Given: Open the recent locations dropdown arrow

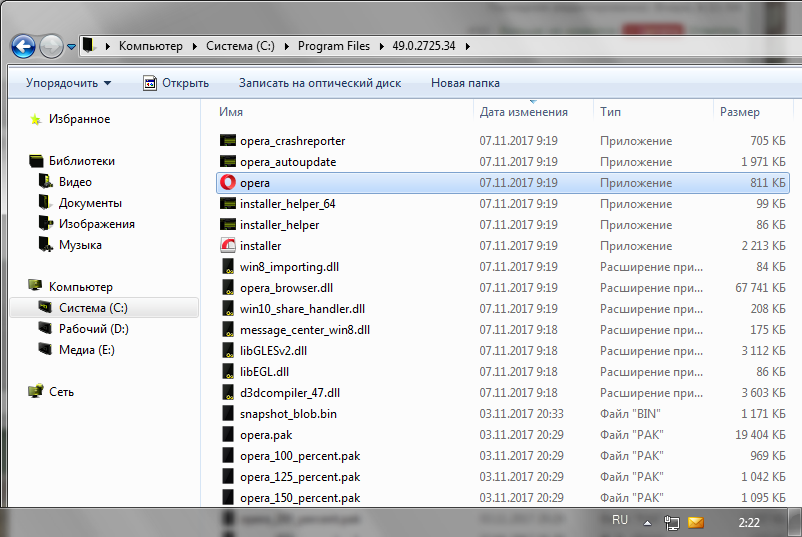Looking at the screenshot, I should [x=73, y=46].
